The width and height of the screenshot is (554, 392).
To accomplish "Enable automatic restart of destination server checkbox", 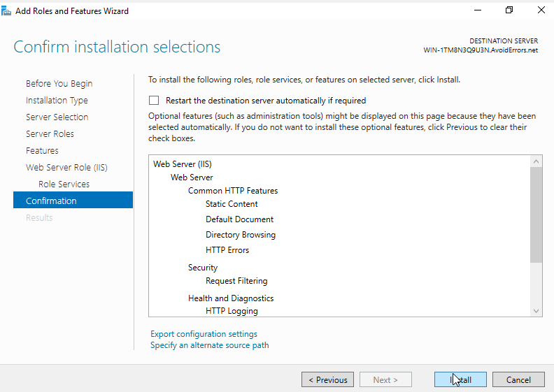I will click(154, 101).
